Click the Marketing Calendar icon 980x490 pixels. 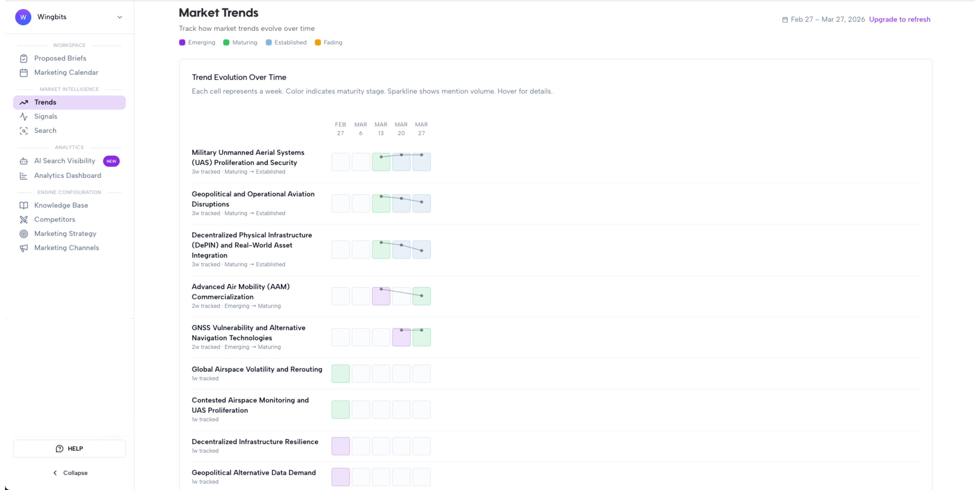(24, 73)
